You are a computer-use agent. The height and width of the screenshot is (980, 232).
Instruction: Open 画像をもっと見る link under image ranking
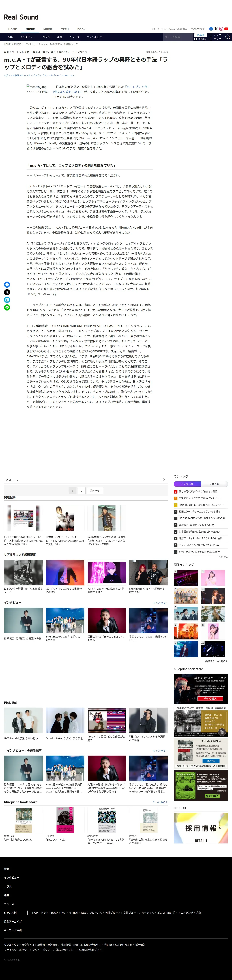pos(216,661)
